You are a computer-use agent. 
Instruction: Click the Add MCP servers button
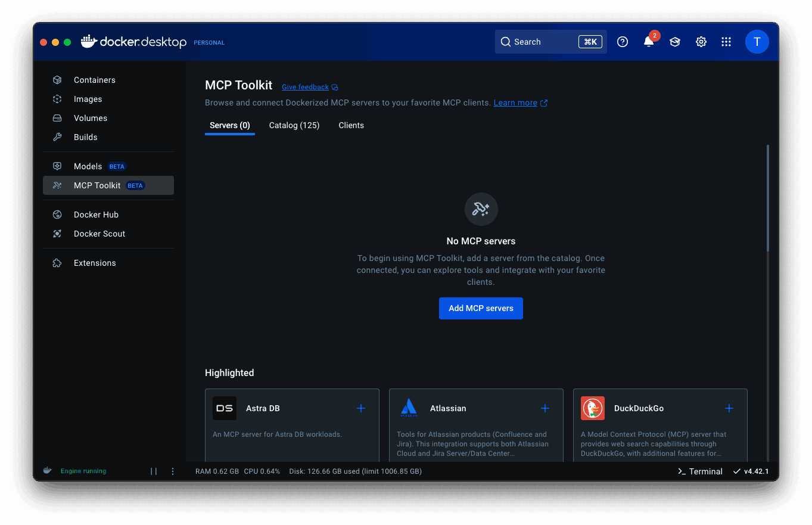[x=481, y=308]
